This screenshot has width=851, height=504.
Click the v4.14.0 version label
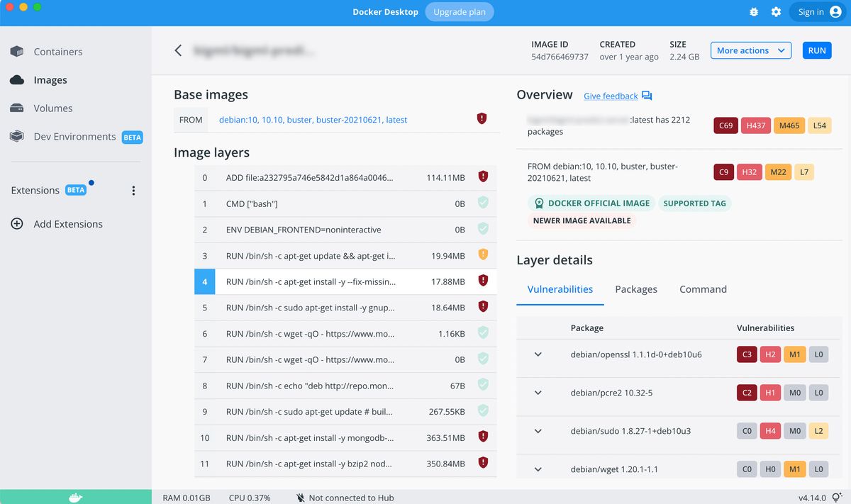[x=812, y=498]
